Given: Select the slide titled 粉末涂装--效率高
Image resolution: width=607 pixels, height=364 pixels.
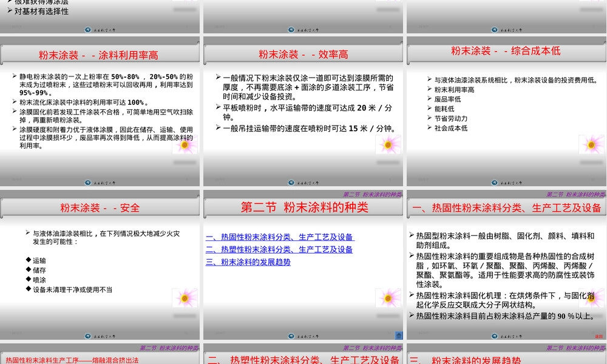Looking at the screenshot, I should pyautogui.click(x=303, y=111).
